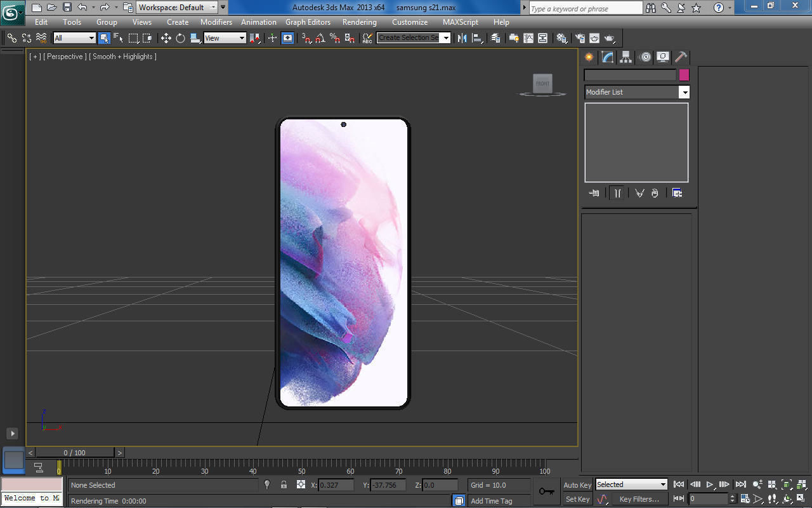Undo the last scene operation
This screenshot has width=812, height=508.
point(82,8)
